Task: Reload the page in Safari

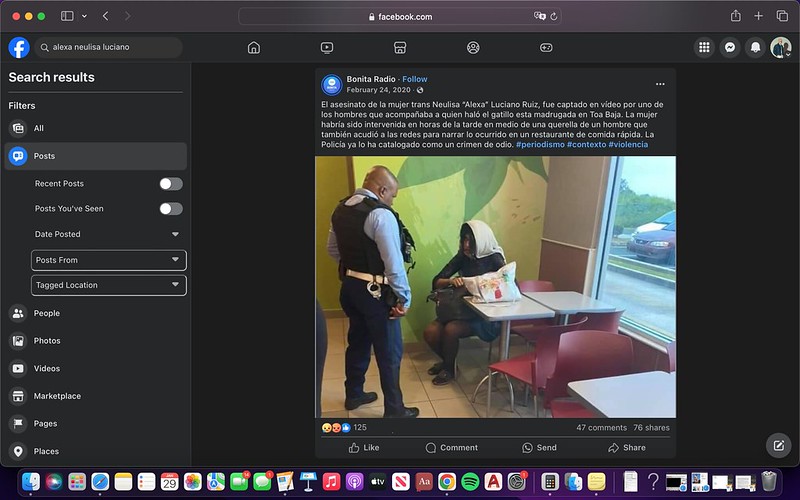Action: (554, 16)
